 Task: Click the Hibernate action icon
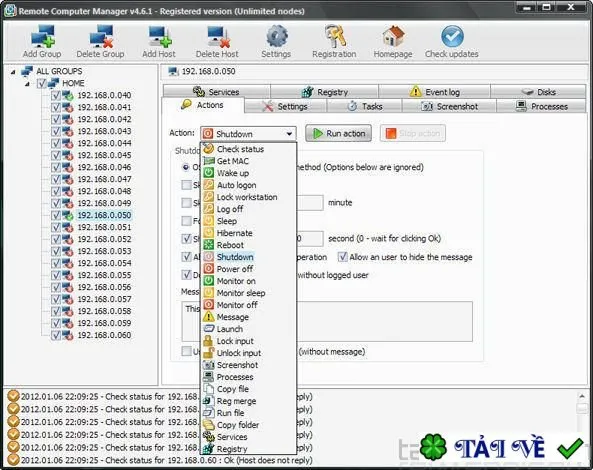click(x=208, y=233)
